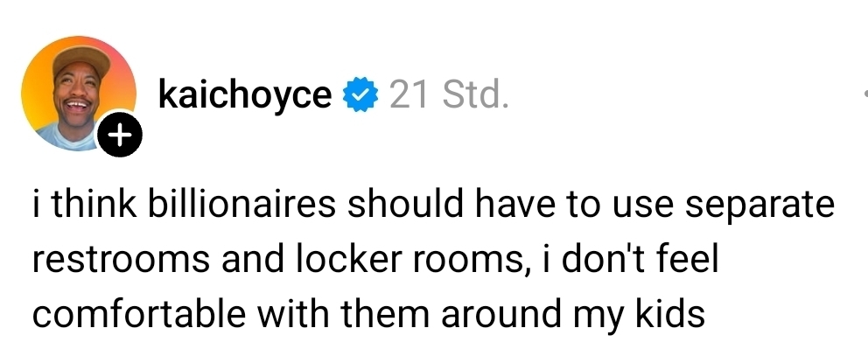This screenshot has width=868, height=363.
Task: Click the cap in the profile photo
Action: 80,61
